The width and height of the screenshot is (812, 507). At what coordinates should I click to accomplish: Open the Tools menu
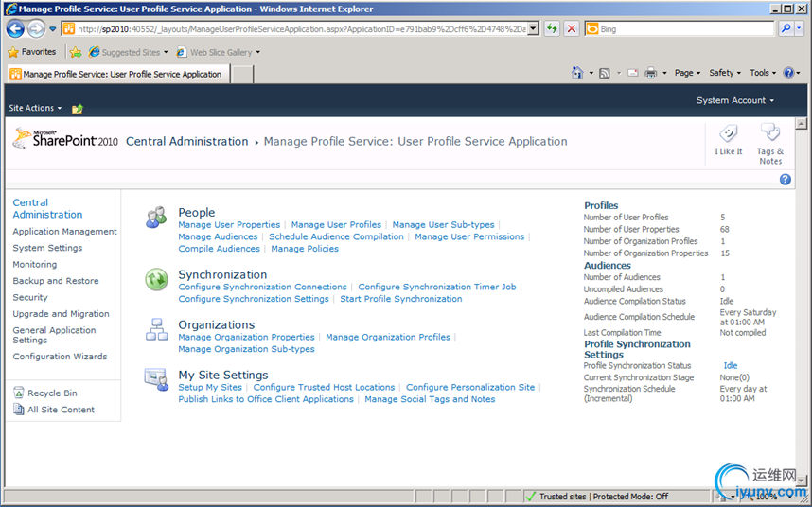click(x=763, y=73)
